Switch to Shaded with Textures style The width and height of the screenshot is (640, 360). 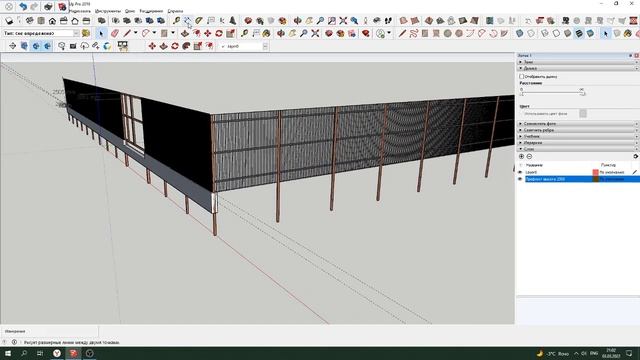tap(579, 33)
